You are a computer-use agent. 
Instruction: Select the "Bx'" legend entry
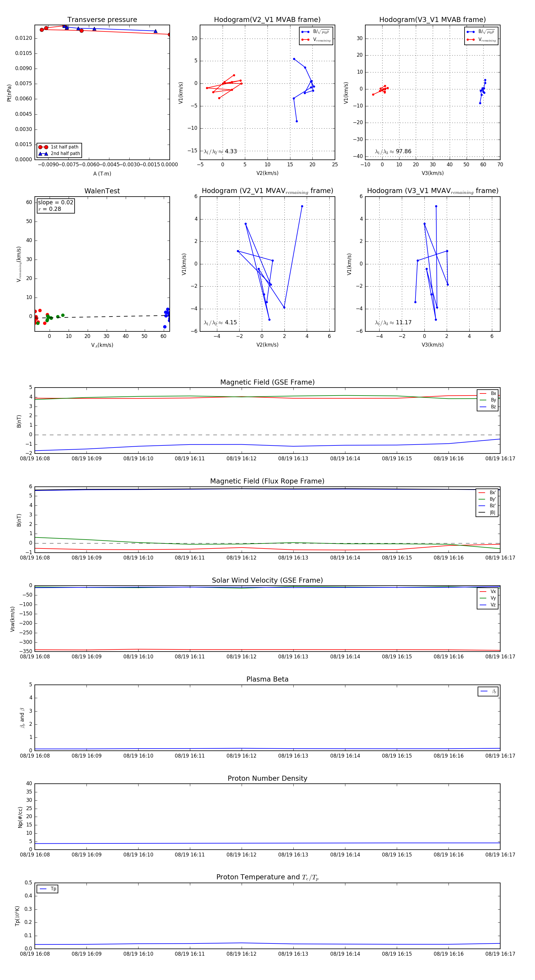(487, 493)
